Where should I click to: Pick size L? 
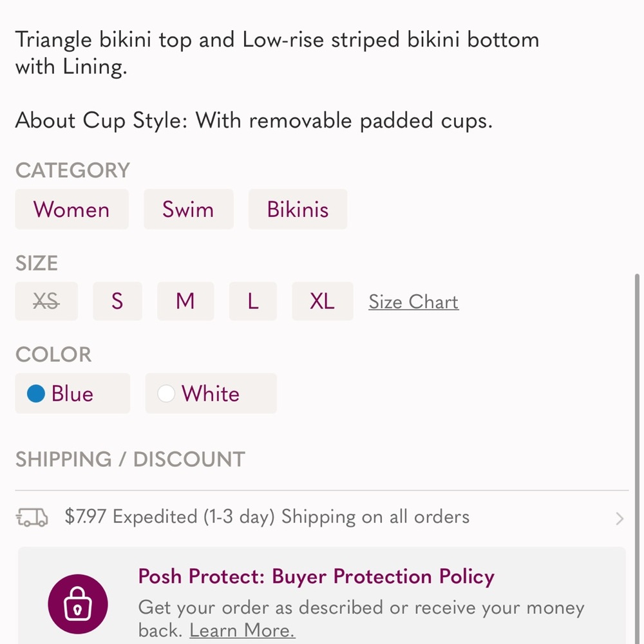click(253, 301)
